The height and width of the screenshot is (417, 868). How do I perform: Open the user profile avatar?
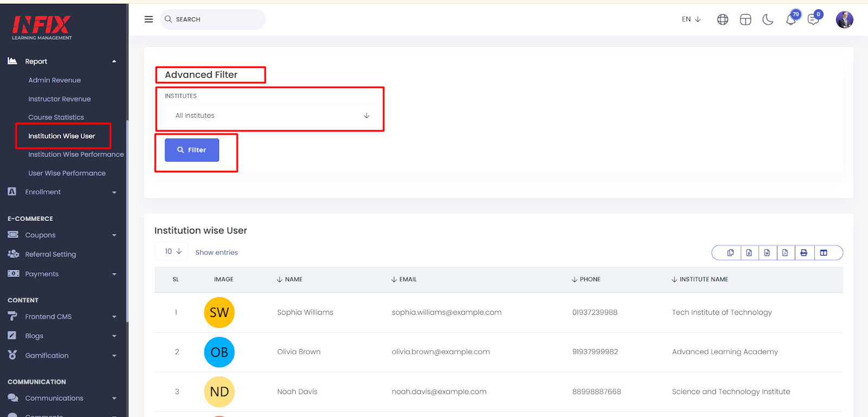click(x=845, y=20)
